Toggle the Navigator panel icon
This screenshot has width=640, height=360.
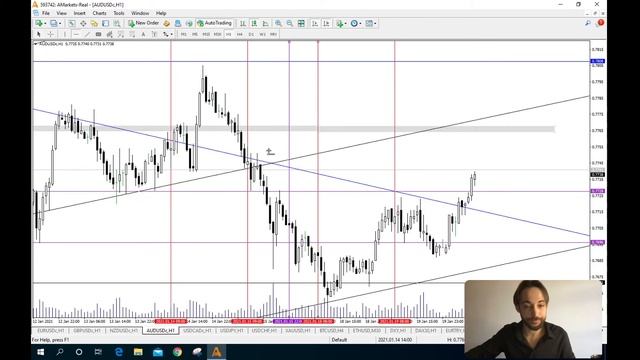pos(94,23)
